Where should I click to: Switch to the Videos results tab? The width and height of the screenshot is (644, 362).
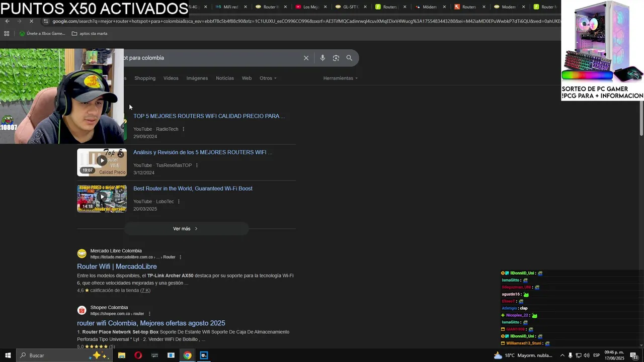click(171, 78)
